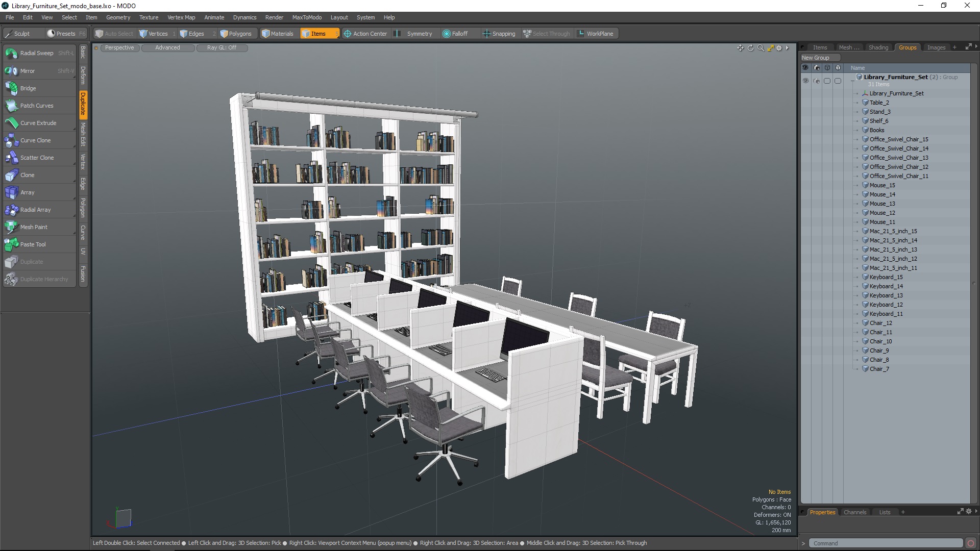
Task: Open the Geometry menu
Action: pos(118,17)
